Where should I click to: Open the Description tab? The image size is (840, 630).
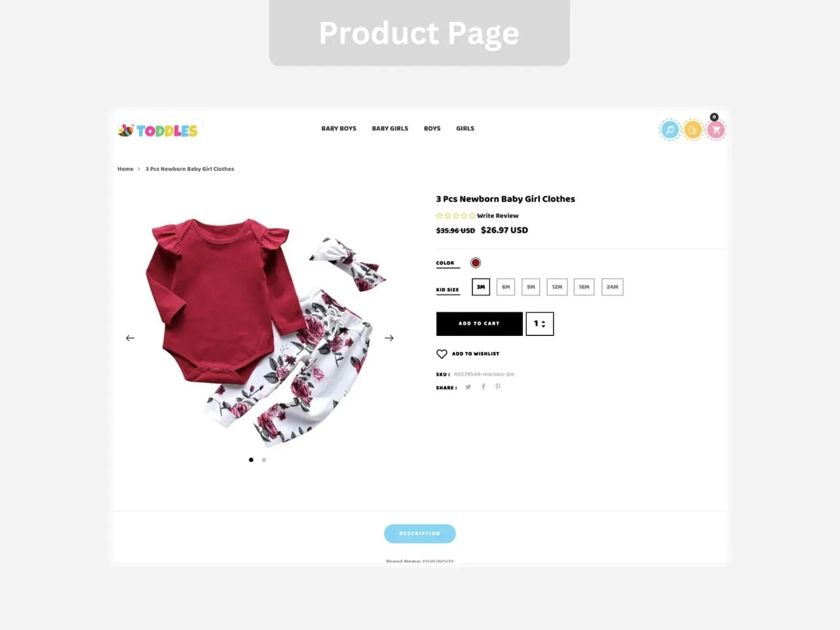pos(420,534)
